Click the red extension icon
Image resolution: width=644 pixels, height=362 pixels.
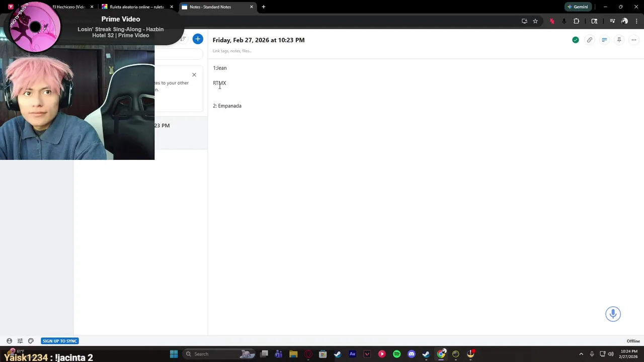pyautogui.click(x=552, y=21)
